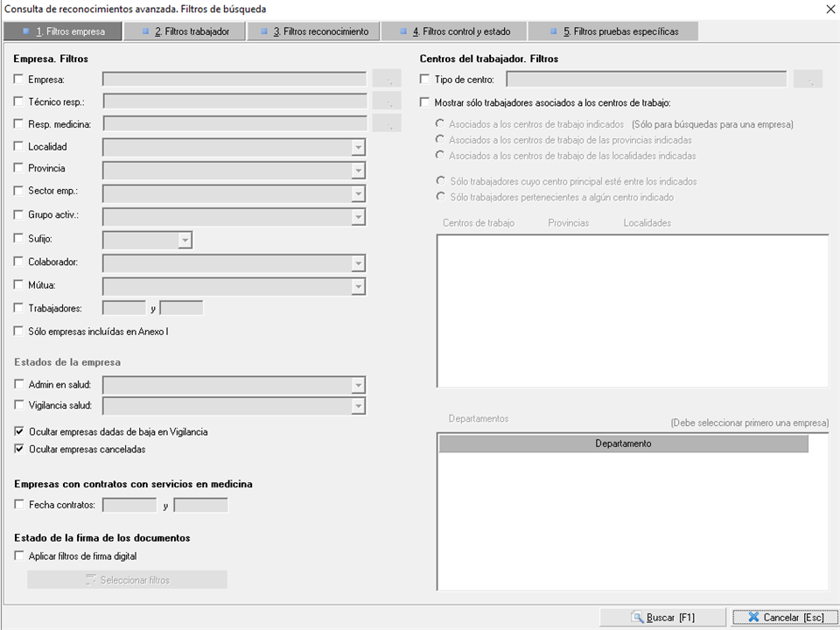Image resolution: width=840 pixels, height=630 pixels.
Task: Select Asociados a centros de las provincias indicadas
Action: pos(440,140)
